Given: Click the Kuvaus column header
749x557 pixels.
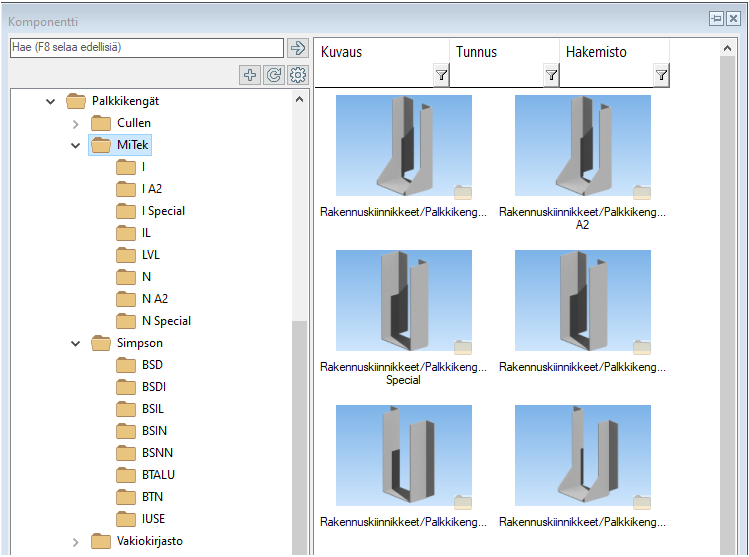Looking at the screenshot, I should coord(342,52).
